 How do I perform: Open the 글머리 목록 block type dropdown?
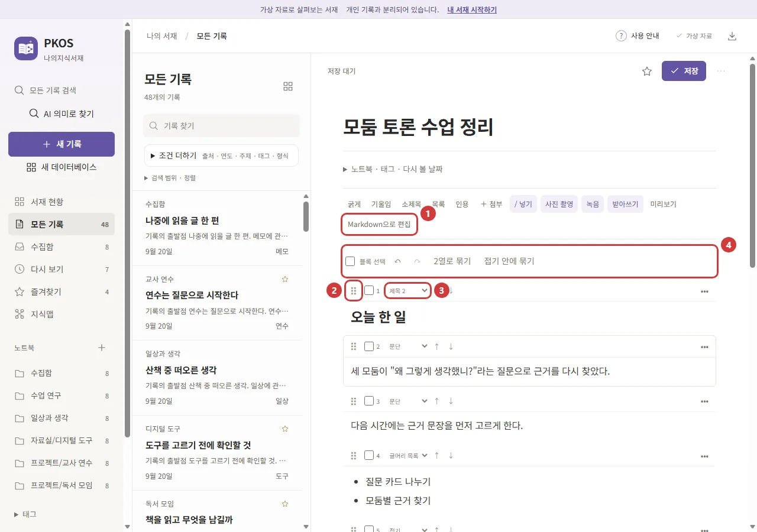click(x=408, y=455)
